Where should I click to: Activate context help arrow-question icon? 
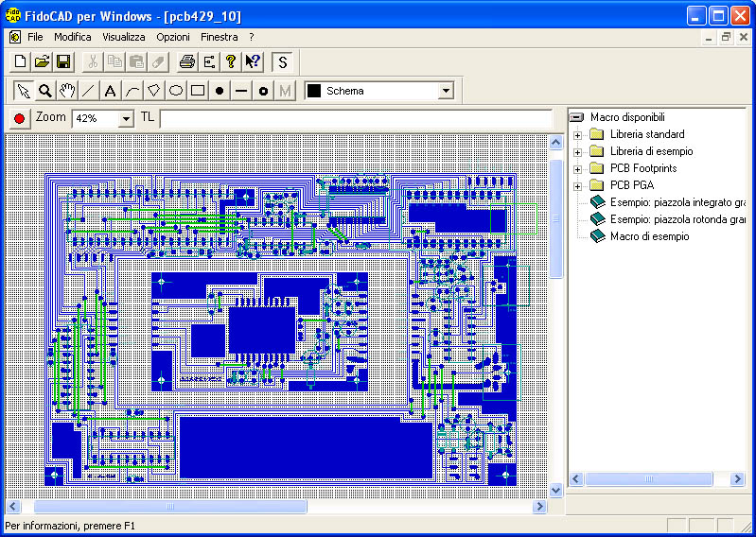click(x=253, y=61)
